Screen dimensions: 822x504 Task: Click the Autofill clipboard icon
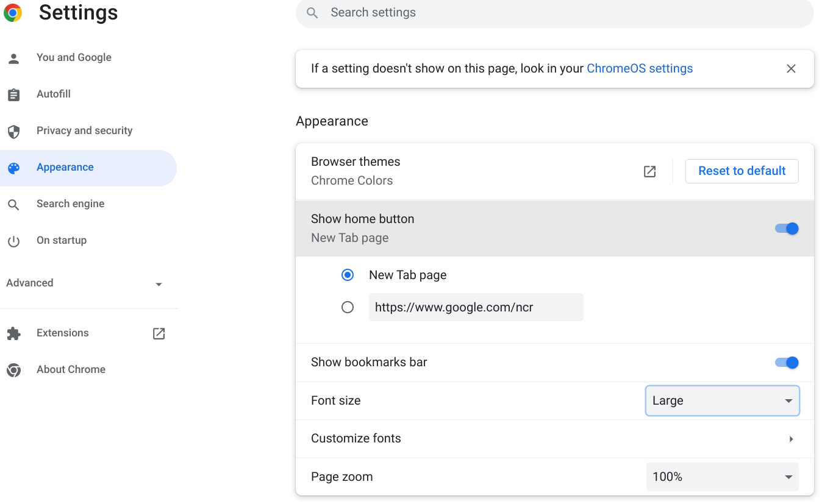coord(13,95)
